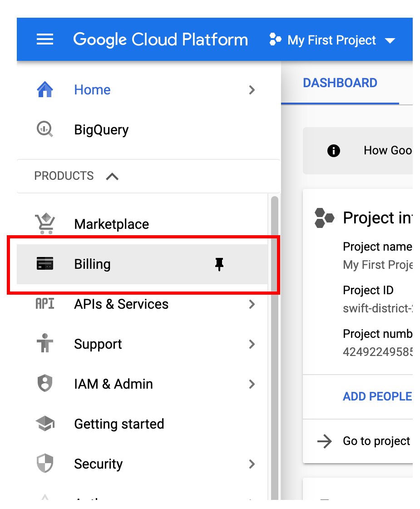The width and height of the screenshot is (420, 509).
Task: Click the PRODUCTS section header label
Action: pyautogui.click(x=64, y=176)
